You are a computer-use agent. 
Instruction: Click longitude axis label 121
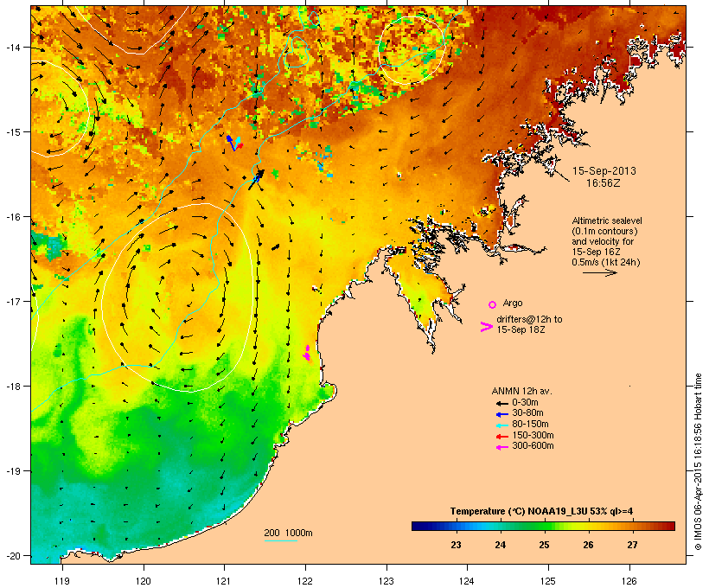pyautogui.click(x=224, y=581)
